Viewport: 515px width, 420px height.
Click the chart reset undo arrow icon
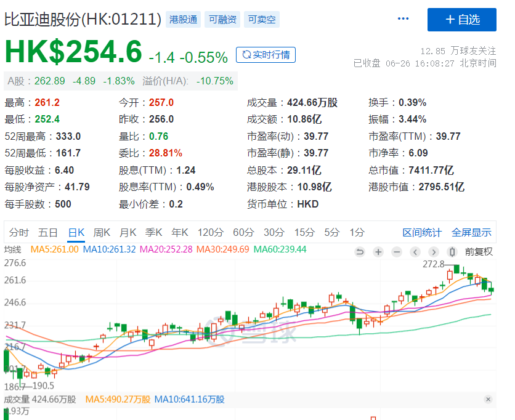[x=360, y=252]
